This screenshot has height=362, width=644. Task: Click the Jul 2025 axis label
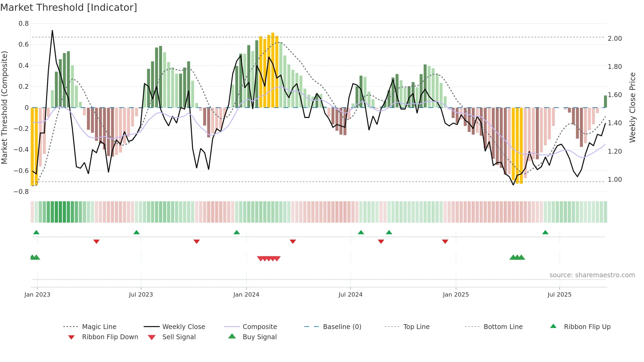tap(559, 294)
